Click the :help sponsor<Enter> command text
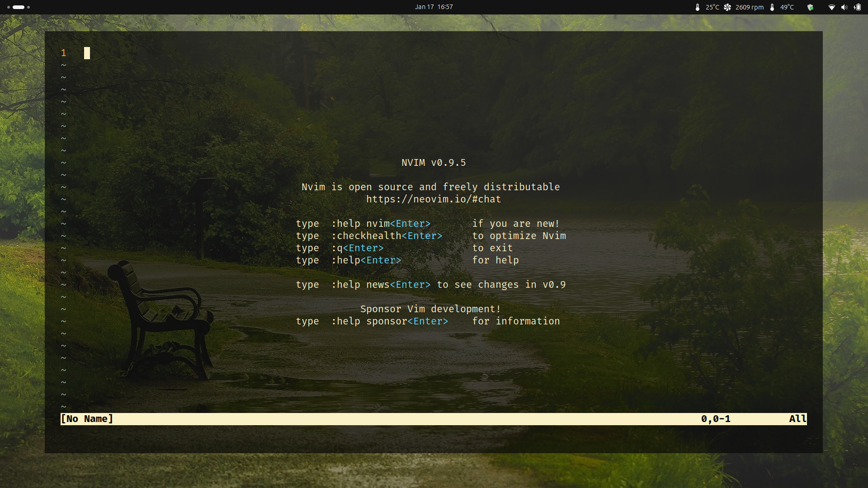This screenshot has height=488, width=868. pyautogui.click(x=389, y=321)
